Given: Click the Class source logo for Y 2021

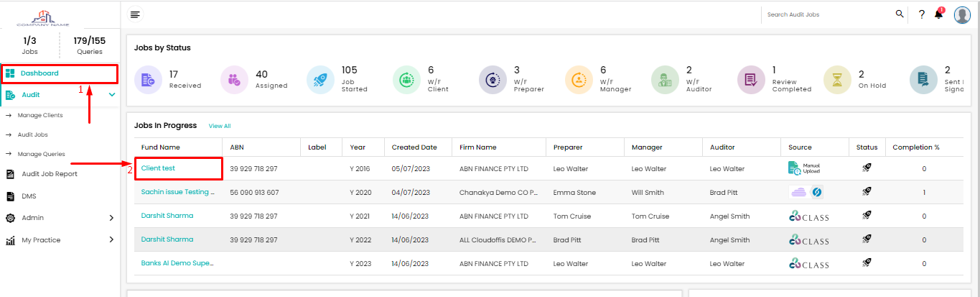Looking at the screenshot, I should coord(808,216).
